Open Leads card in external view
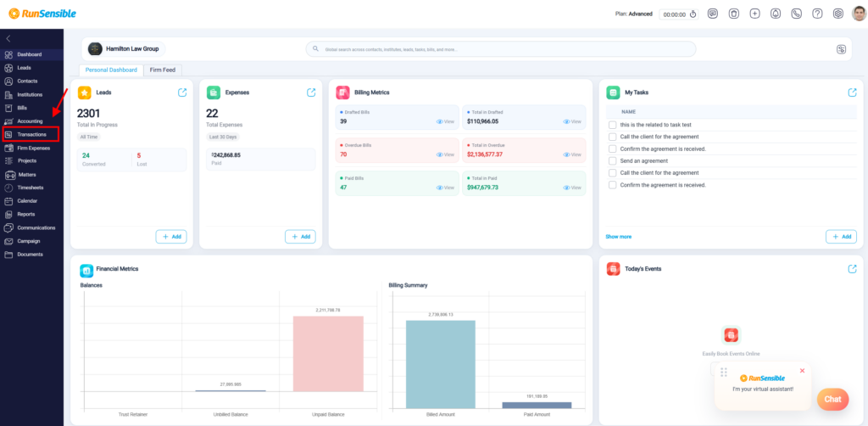868x426 pixels. [x=182, y=92]
